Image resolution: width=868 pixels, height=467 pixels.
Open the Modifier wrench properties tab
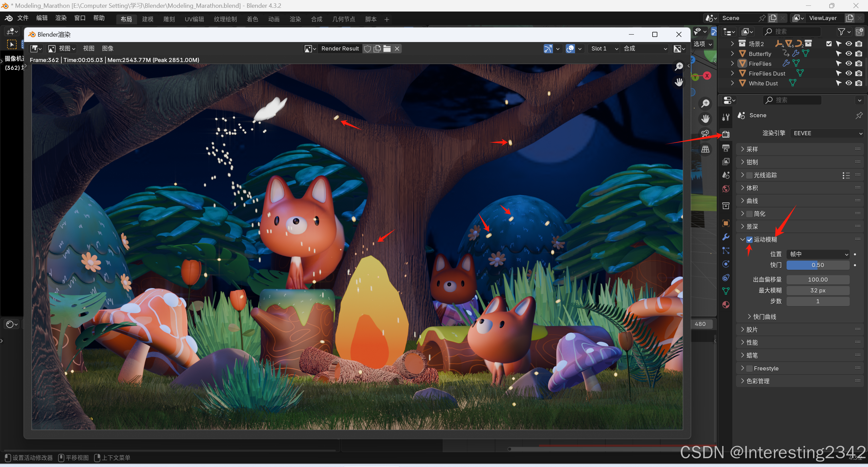(x=726, y=237)
